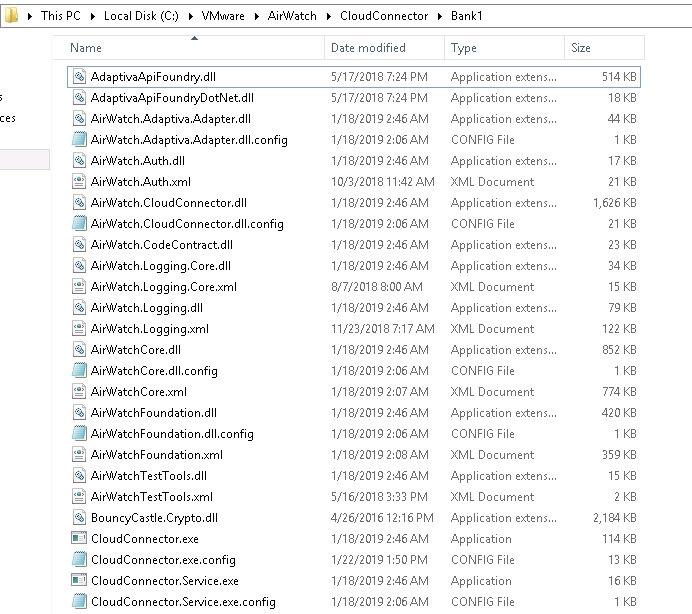This screenshot has height=614, width=692.
Task: Go to CloudConnector breadcrumb
Action: (x=384, y=16)
